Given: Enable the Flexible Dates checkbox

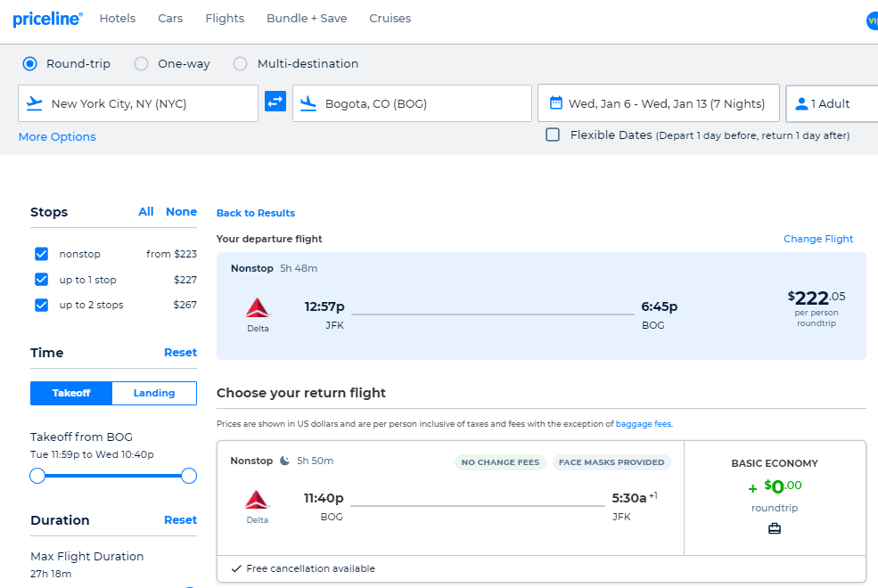Looking at the screenshot, I should (553, 135).
